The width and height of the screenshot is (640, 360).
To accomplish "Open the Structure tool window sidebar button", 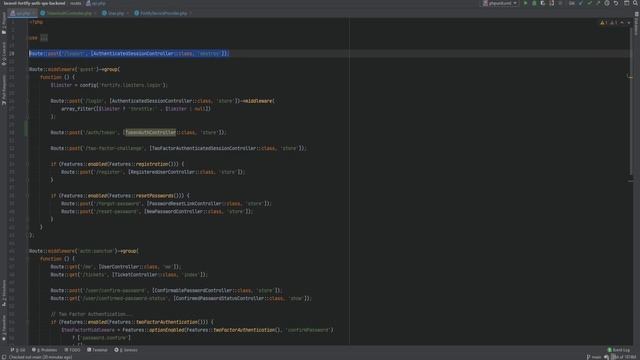I will coord(4,293).
